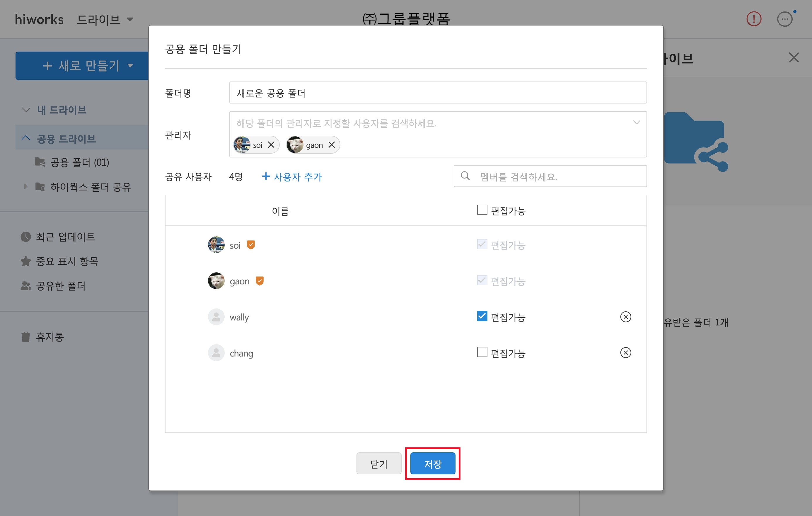Remove wally from shared users list

point(625,317)
